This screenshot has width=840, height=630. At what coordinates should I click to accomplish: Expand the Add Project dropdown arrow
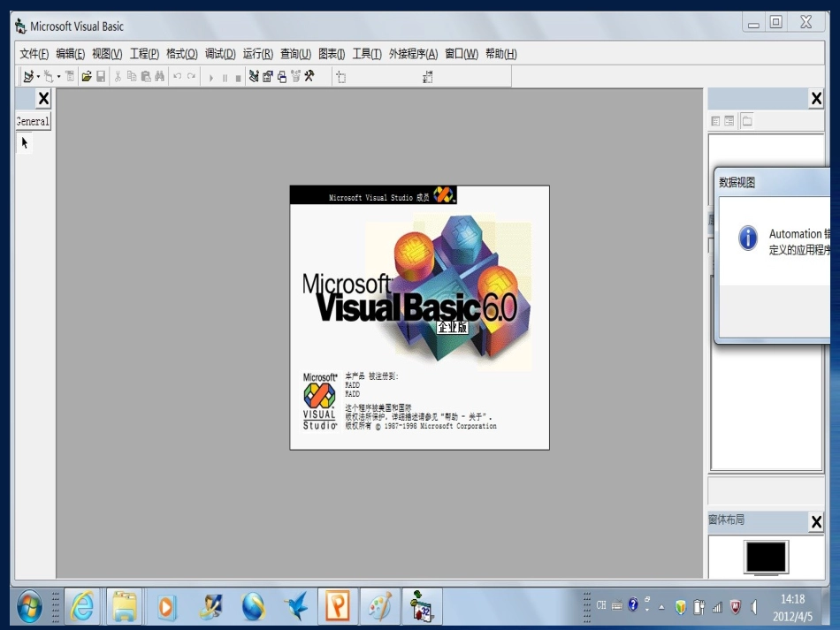tap(38, 77)
